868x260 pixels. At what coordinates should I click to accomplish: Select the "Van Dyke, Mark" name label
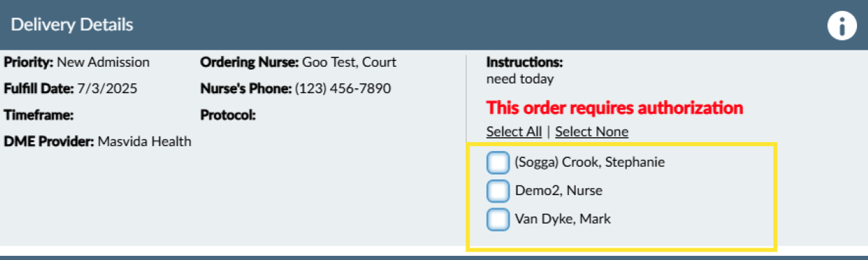click(x=563, y=219)
